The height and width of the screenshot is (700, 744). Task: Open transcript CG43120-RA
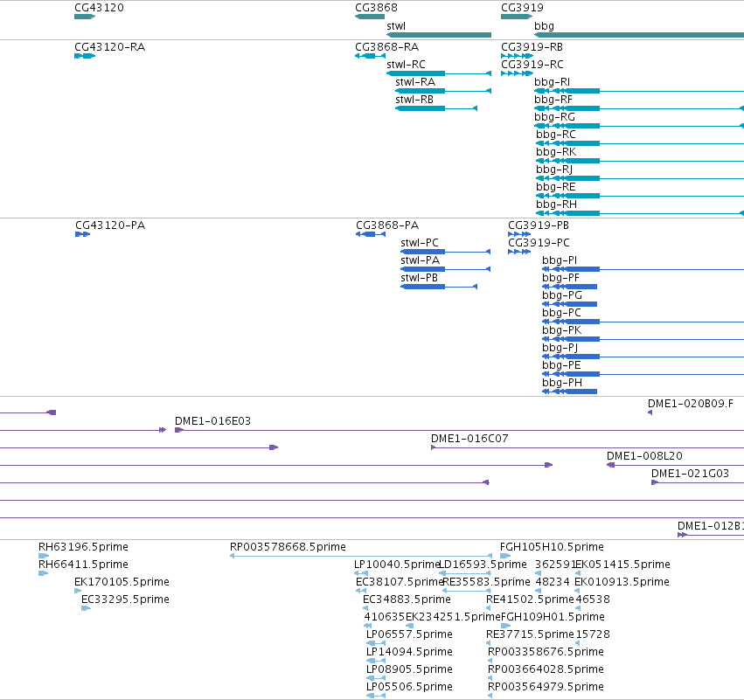pos(109,47)
